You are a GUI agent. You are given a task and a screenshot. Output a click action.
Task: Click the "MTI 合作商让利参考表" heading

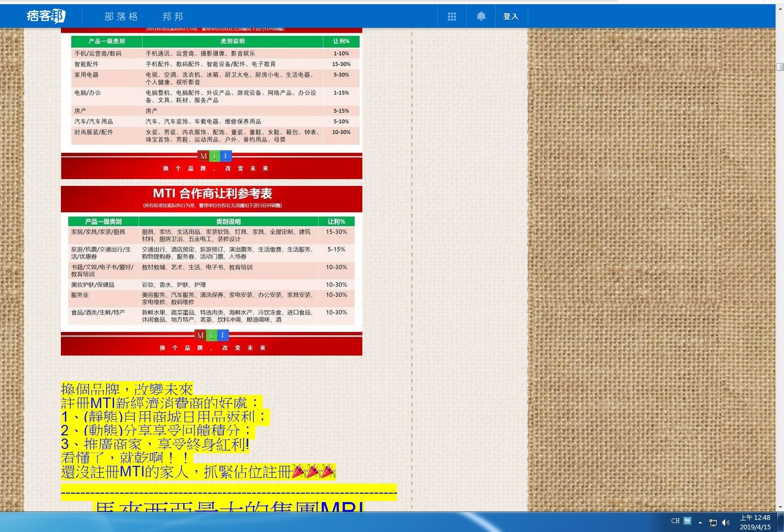coord(212,193)
